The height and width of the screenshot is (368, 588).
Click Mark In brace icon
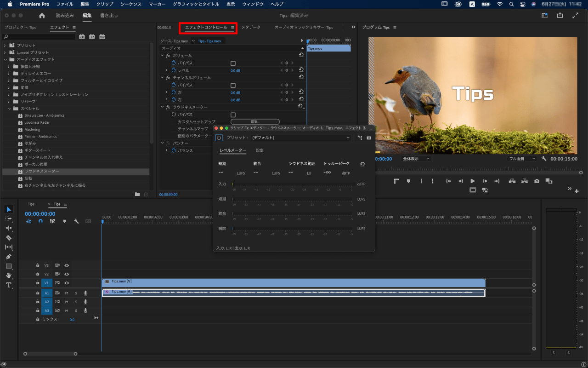[421, 181]
